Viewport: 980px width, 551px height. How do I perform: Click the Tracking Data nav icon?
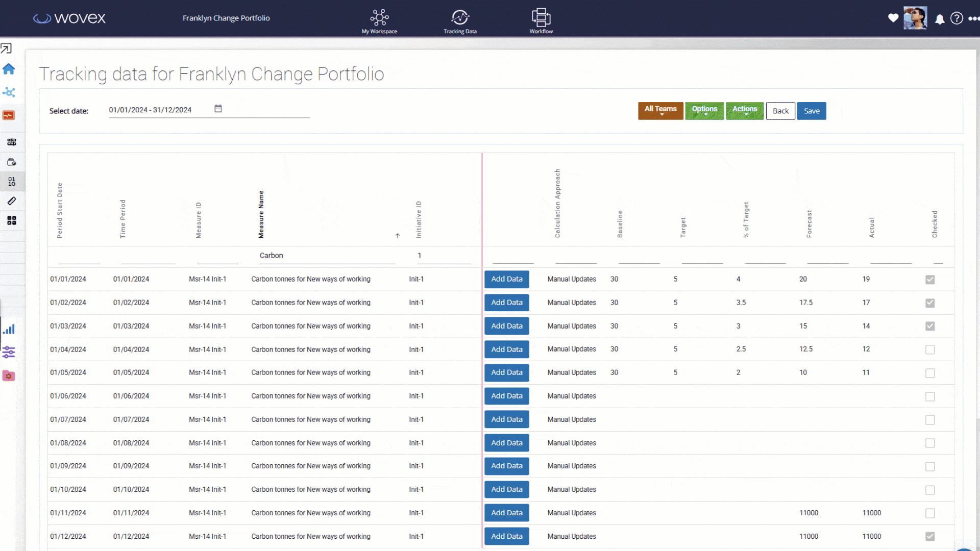coord(460,21)
